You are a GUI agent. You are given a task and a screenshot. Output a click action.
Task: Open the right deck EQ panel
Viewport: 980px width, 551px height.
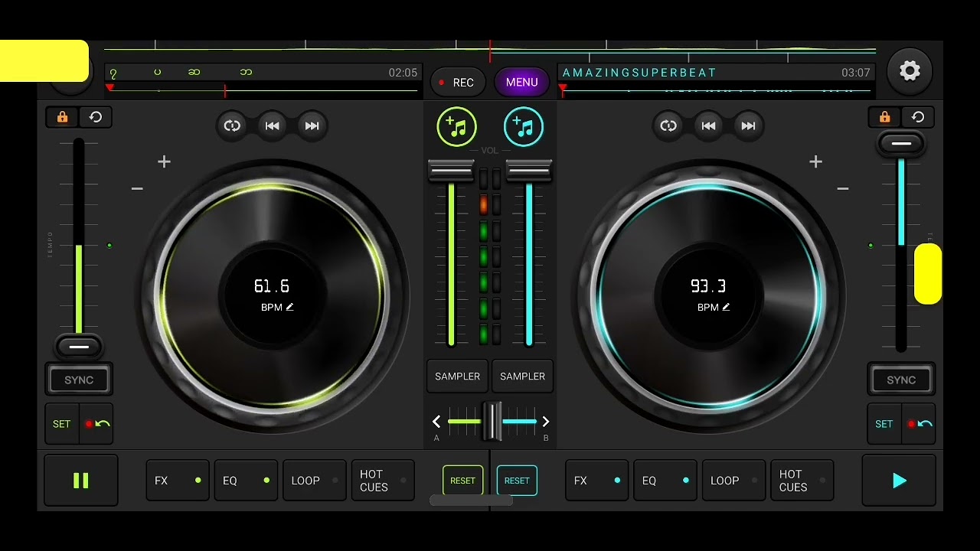[665, 481]
